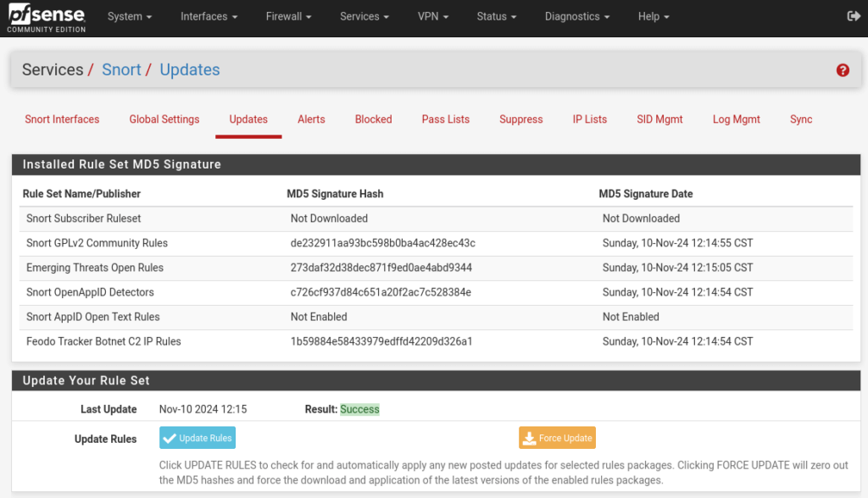Image resolution: width=868 pixels, height=498 pixels.
Task: Click the Snort Subscriber Ruleset row name
Action: 84,219
